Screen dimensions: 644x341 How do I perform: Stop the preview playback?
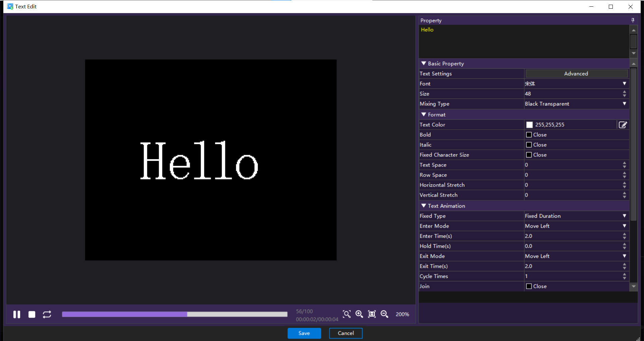[x=32, y=314]
